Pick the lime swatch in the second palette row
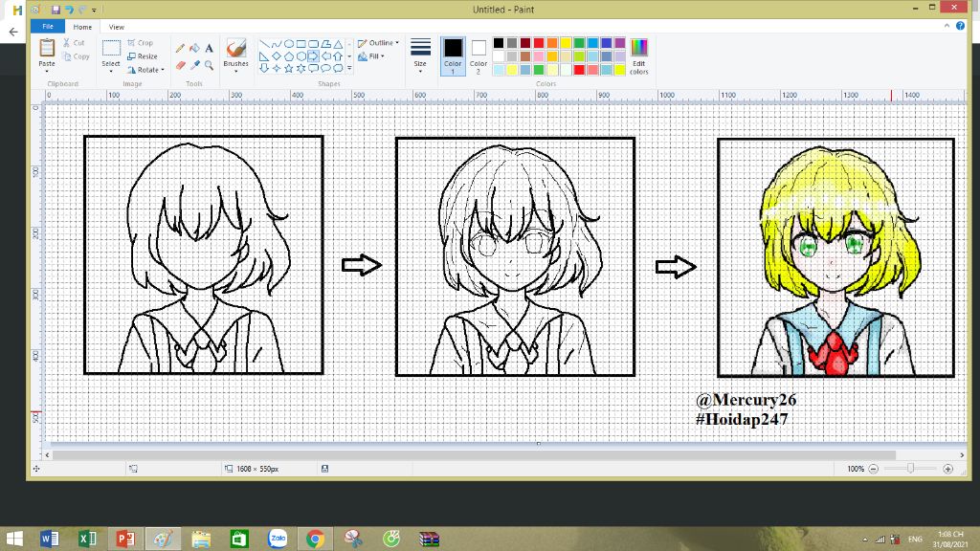 [x=579, y=56]
